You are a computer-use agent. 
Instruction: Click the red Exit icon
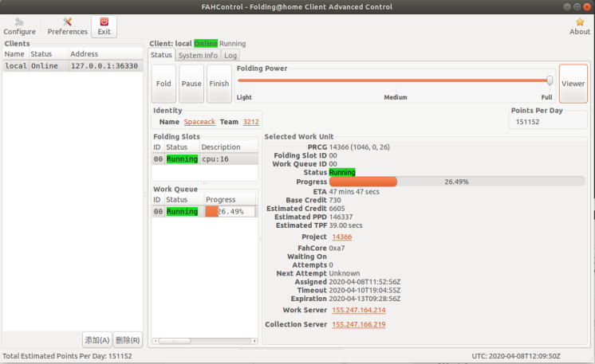(104, 26)
